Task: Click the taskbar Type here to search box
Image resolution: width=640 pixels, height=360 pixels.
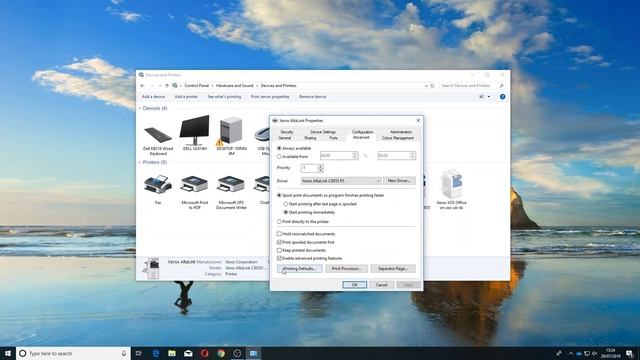Action: click(73, 353)
